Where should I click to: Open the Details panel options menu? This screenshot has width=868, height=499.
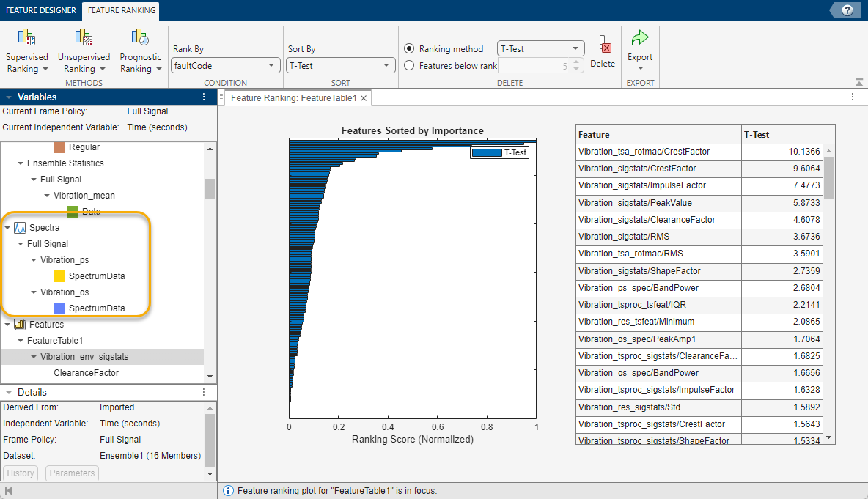point(204,392)
